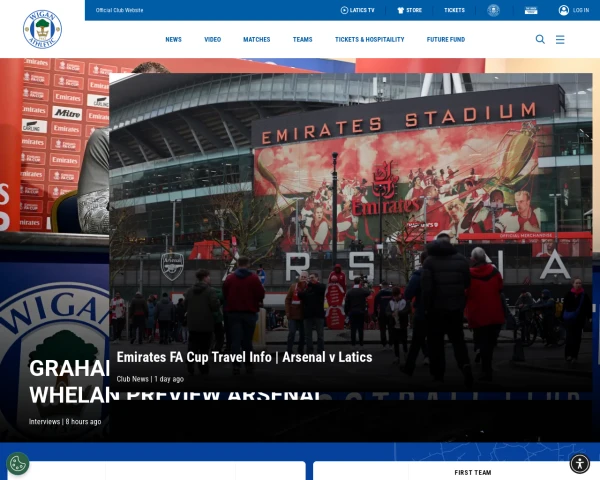The height and width of the screenshot is (480, 600).
Task: Click the Interviews category label
Action: [44, 421]
